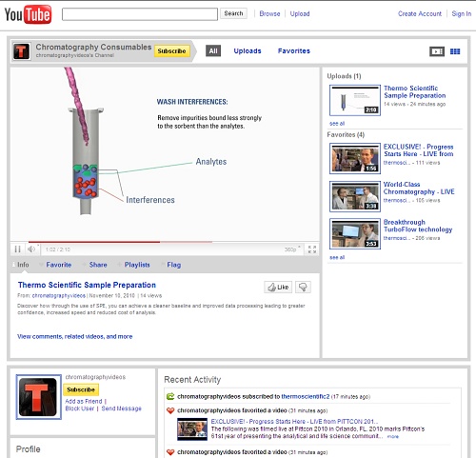Click Thermo Scientific Sample Preparation sidebar link
This screenshot has width=476, height=458.
(x=414, y=91)
